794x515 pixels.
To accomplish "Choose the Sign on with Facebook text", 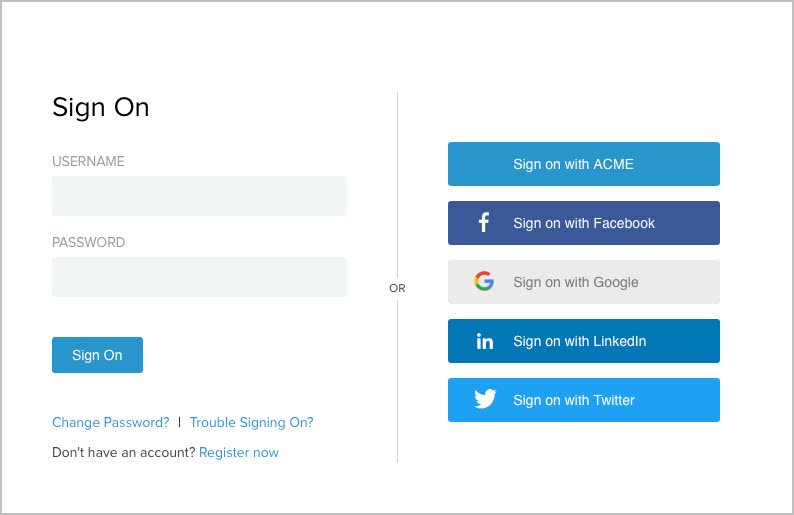I will (x=584, y=223).
